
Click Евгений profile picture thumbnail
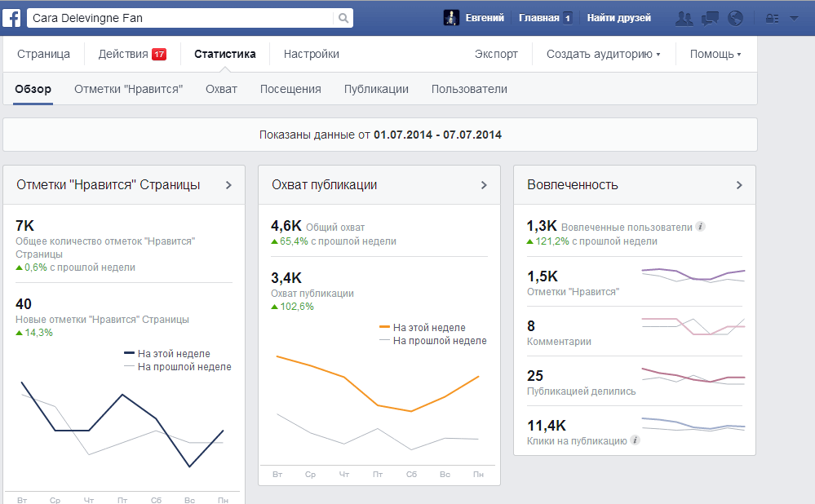tap(452, 17)
